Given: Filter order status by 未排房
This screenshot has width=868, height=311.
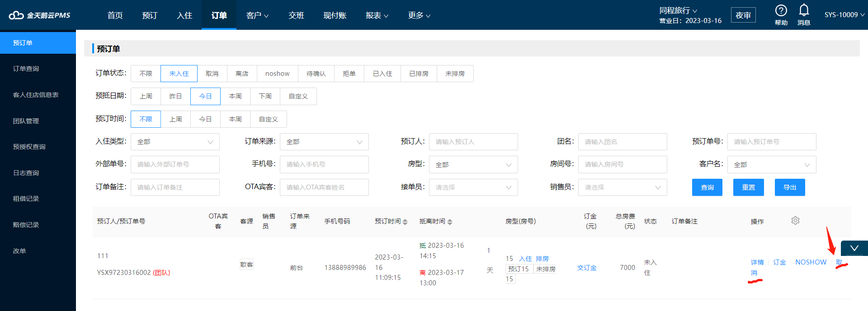Looking at the screenshot, I should (455, 74).
